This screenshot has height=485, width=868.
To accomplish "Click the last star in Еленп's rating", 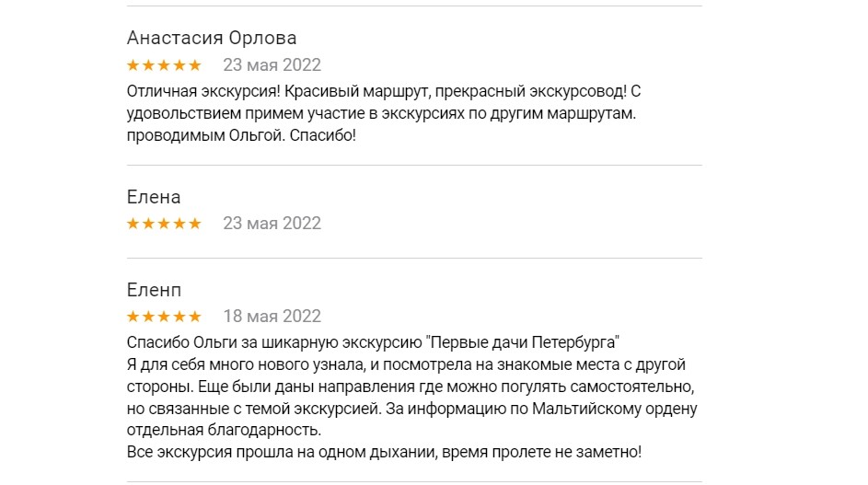I will (x=194, y=317).
